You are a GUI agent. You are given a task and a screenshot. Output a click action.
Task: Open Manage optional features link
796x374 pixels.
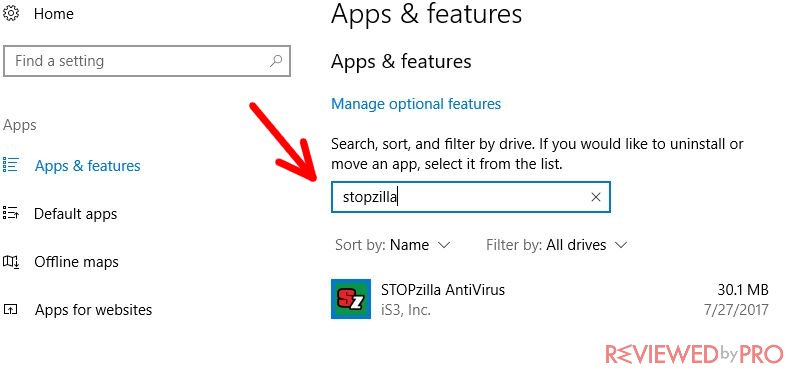tap(416, 104)
